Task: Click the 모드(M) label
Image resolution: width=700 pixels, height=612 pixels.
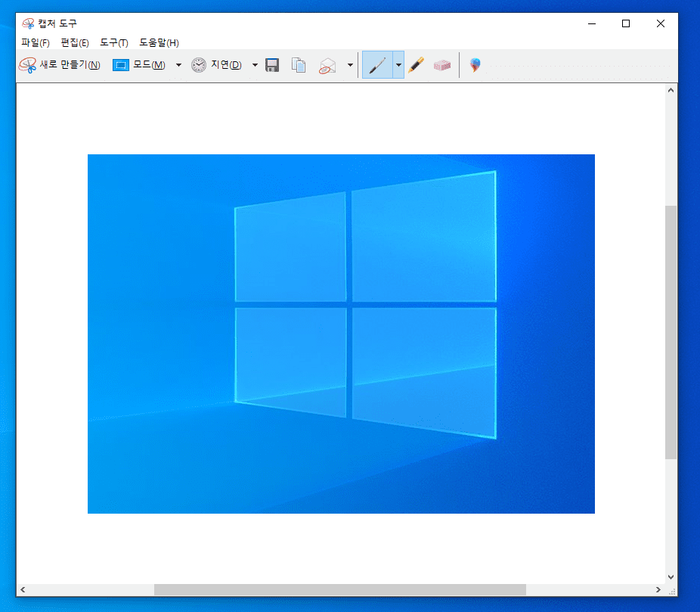Action: 149,65
